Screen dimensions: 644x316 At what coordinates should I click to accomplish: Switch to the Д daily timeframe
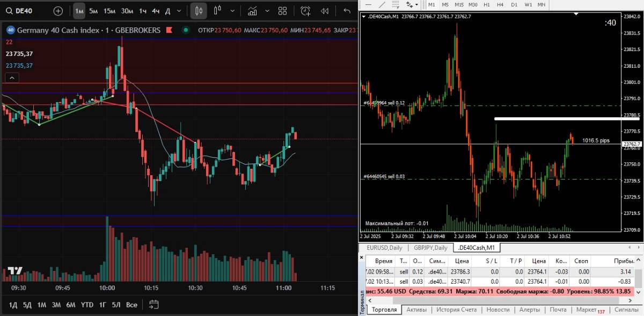coord(167,11)
